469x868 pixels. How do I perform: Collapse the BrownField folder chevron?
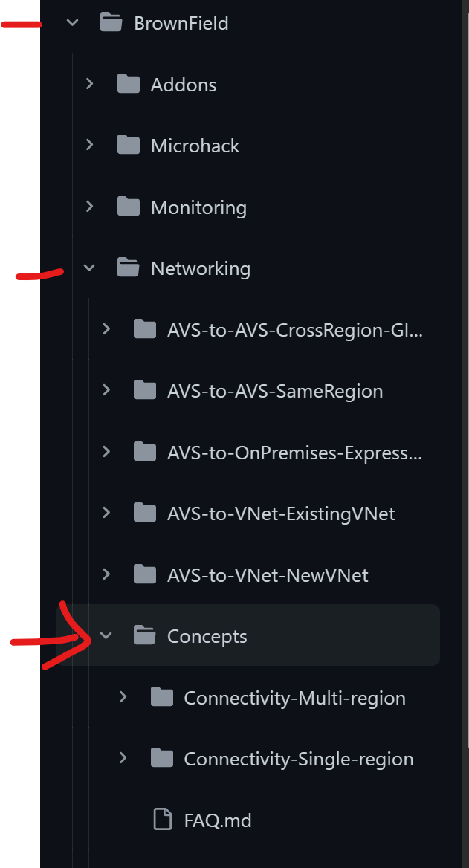71,22
